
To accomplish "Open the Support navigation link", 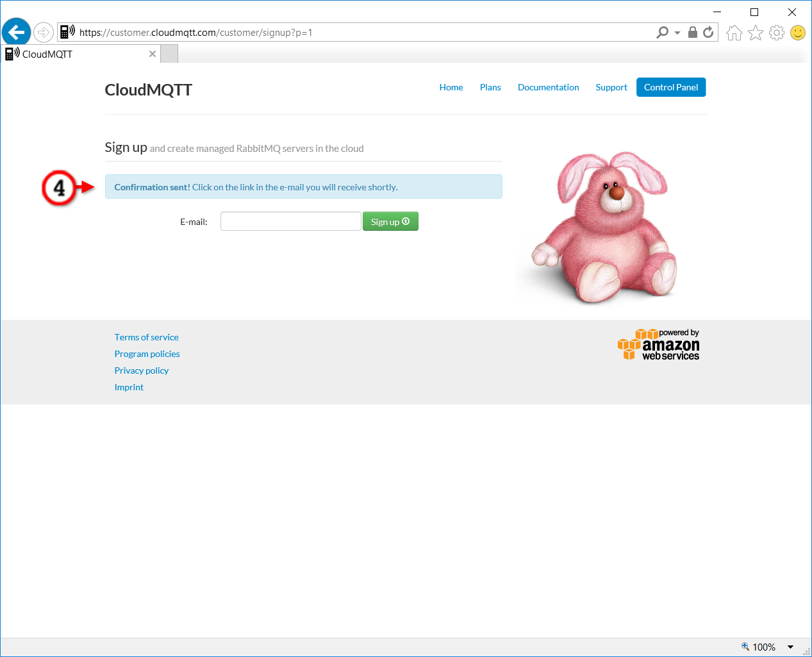I will 611,87.
